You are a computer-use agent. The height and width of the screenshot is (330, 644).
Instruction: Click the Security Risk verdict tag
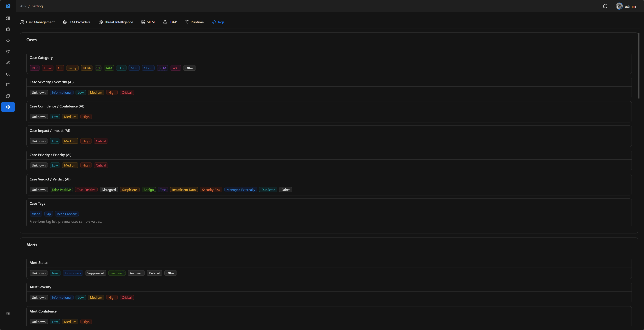click(211, 190)
